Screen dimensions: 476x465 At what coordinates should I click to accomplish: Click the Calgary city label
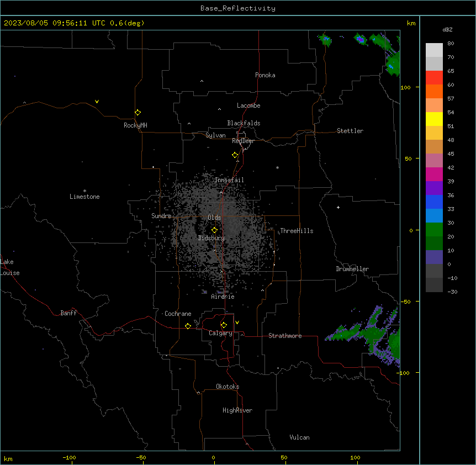[220, 333]
